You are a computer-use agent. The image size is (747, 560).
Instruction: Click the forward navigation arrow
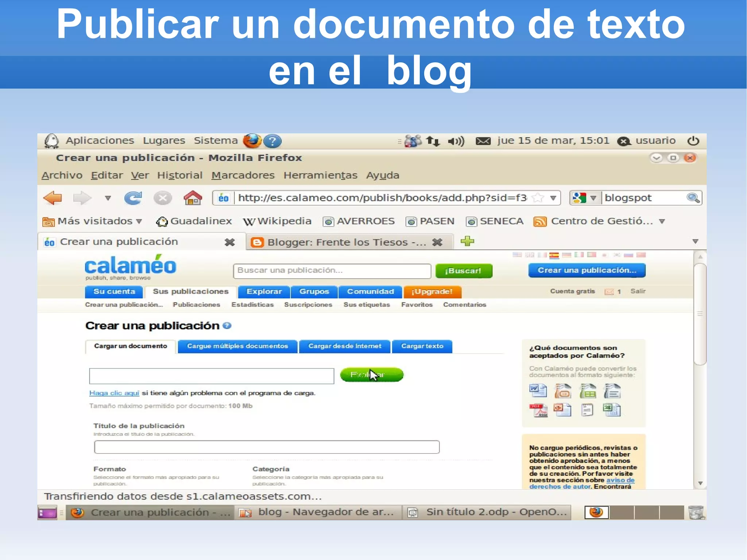coord(82,198)
